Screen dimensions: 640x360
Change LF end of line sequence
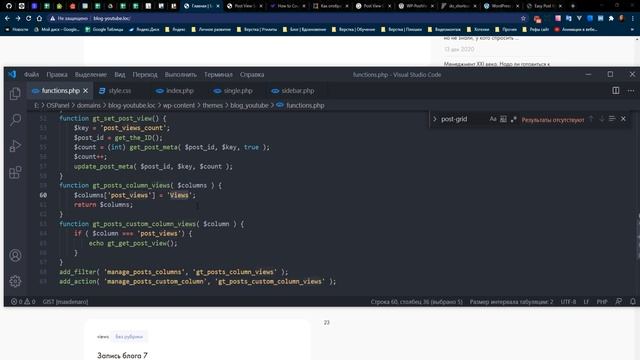(x=586, y=302)
